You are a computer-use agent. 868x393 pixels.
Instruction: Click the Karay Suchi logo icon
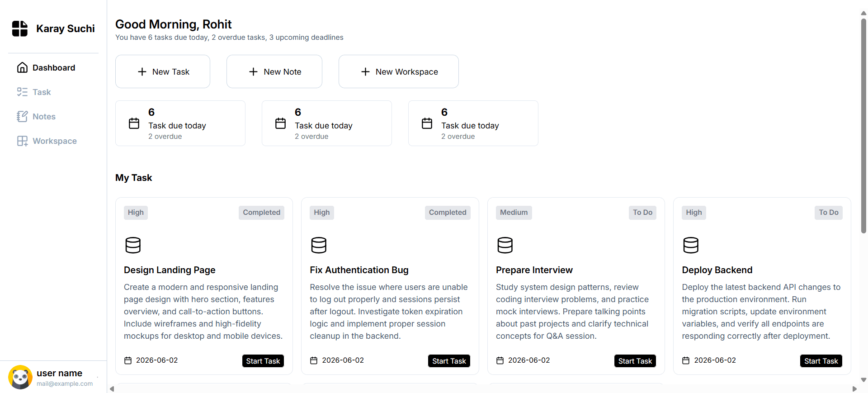point(20,28)
